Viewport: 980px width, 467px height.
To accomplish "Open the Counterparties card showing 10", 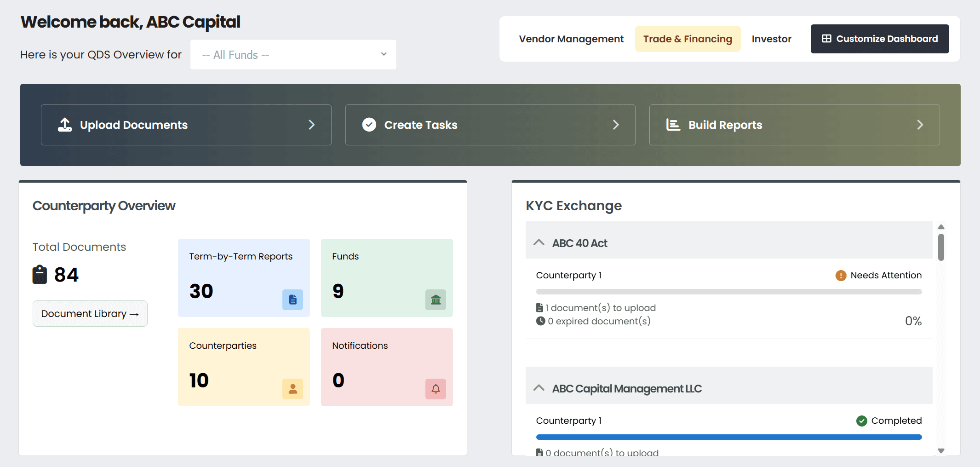I will coord(244,367).
